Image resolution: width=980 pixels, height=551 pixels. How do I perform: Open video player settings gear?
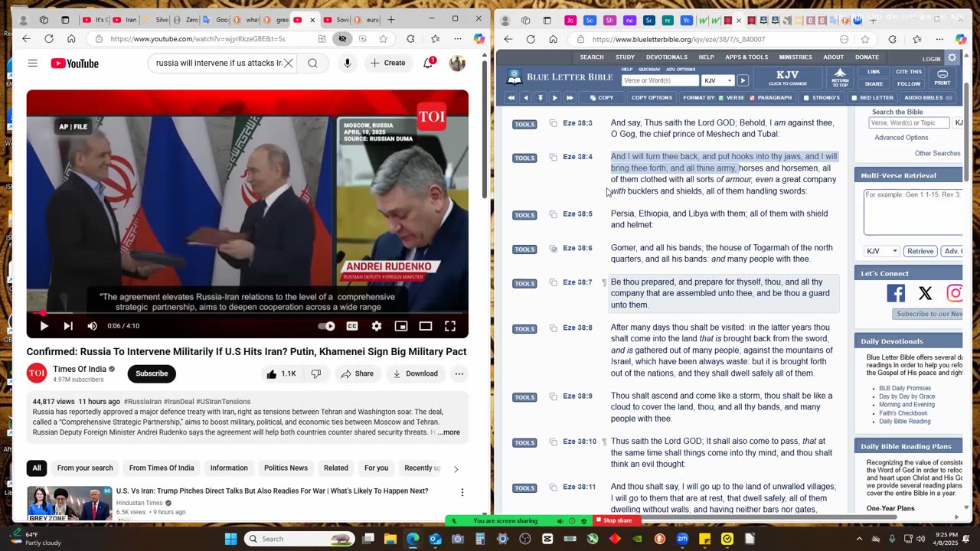click(x=377, y=326)
